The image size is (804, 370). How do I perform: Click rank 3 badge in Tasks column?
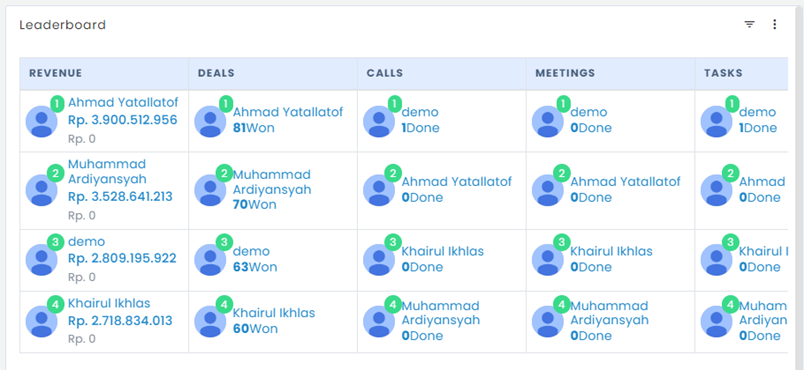730,242
